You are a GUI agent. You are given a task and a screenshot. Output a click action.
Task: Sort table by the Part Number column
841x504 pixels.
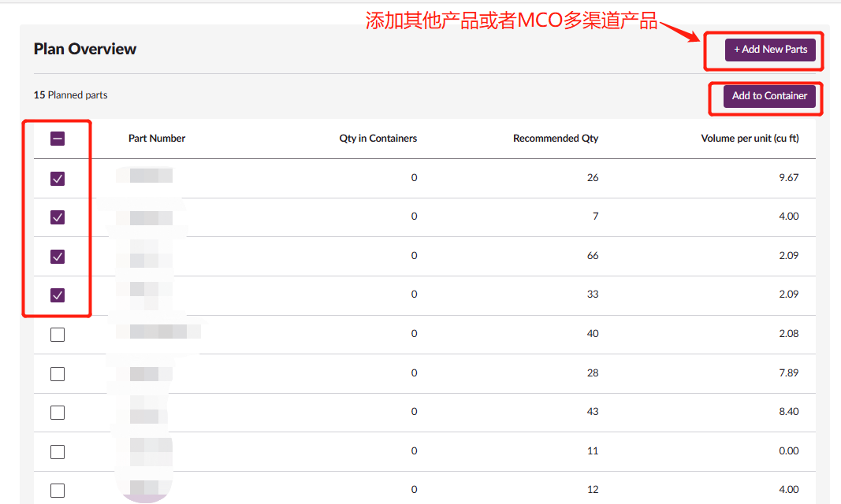click(x=157, y=138)
